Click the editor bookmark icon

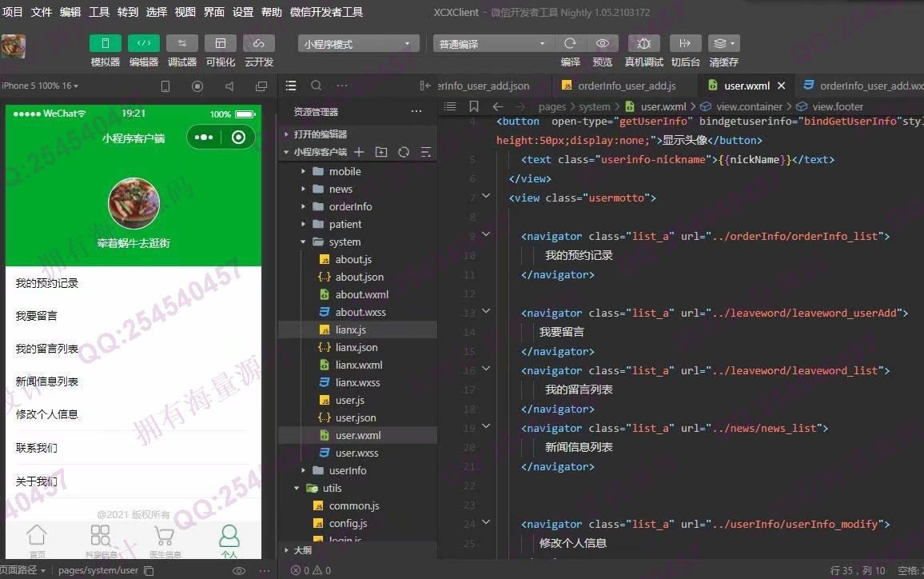tap(474, 106)
